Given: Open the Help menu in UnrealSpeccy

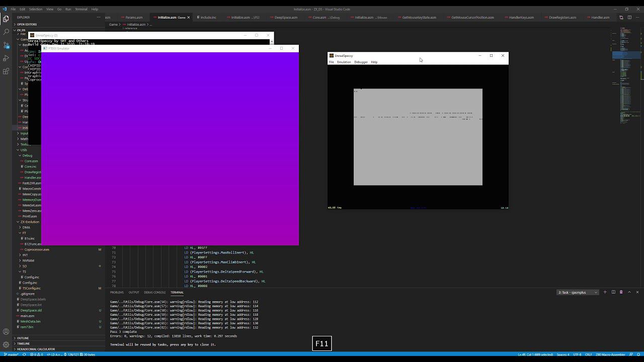Looking at the screenshot, I should point(374,62).
